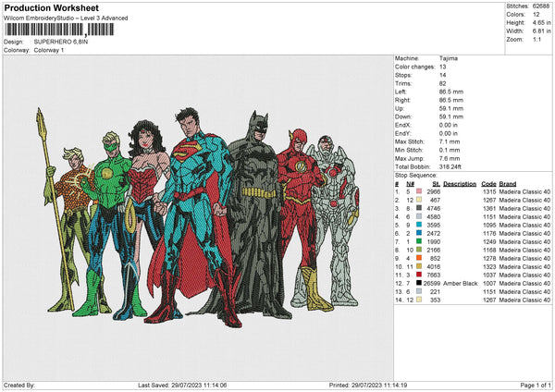555x392 pixels.
Task: Click the Colors value '12'
Action: (536, 15)
